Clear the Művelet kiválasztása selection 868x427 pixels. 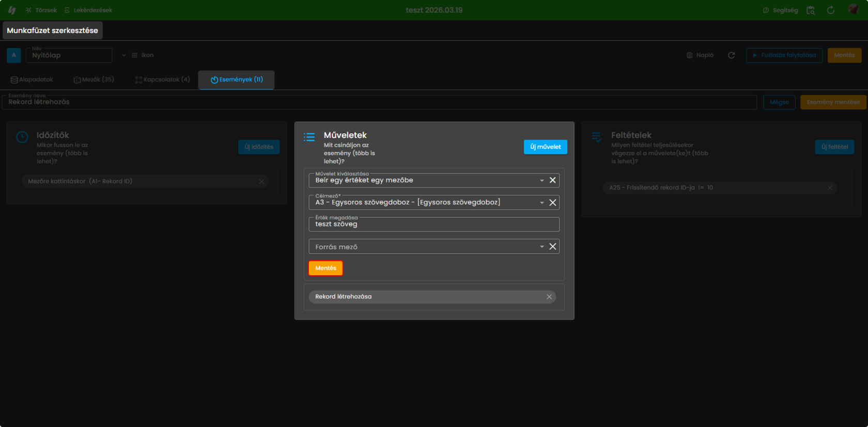click(553, 180)
